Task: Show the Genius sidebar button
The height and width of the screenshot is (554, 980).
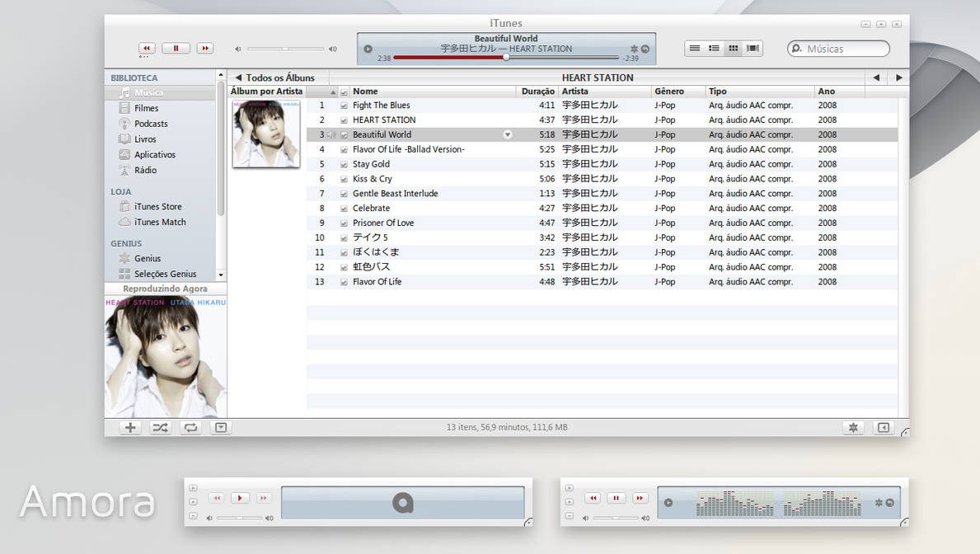Action: coord(883,428)
